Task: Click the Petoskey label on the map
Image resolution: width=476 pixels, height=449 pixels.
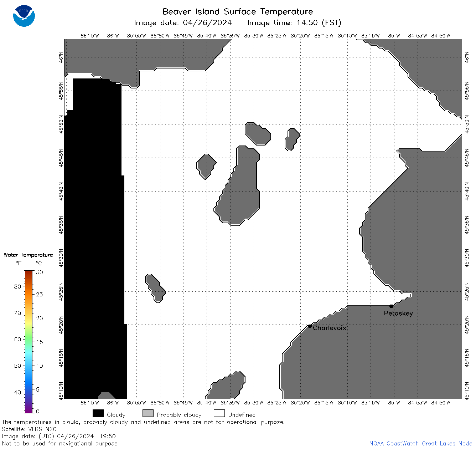Action: (398, 313)
